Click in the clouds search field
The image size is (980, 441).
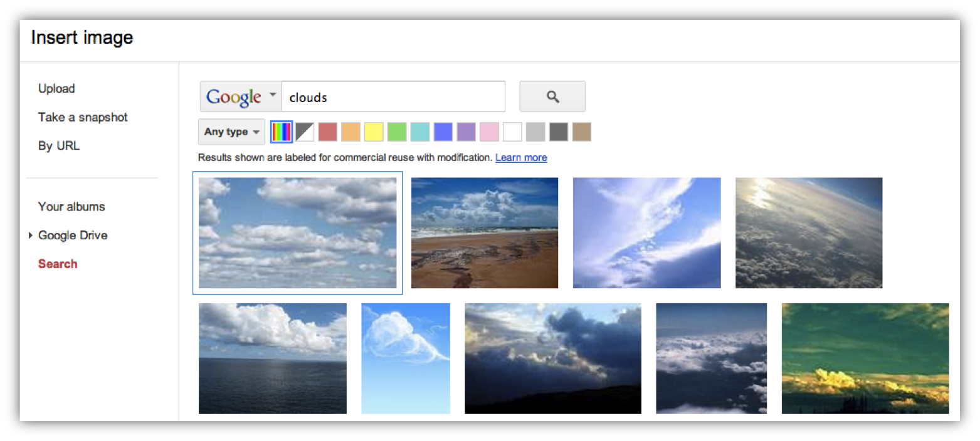click(x=393, y=96)
